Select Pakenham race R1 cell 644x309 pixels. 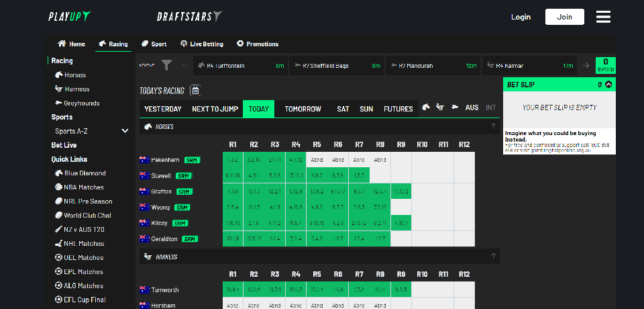(x=233, y=160)
